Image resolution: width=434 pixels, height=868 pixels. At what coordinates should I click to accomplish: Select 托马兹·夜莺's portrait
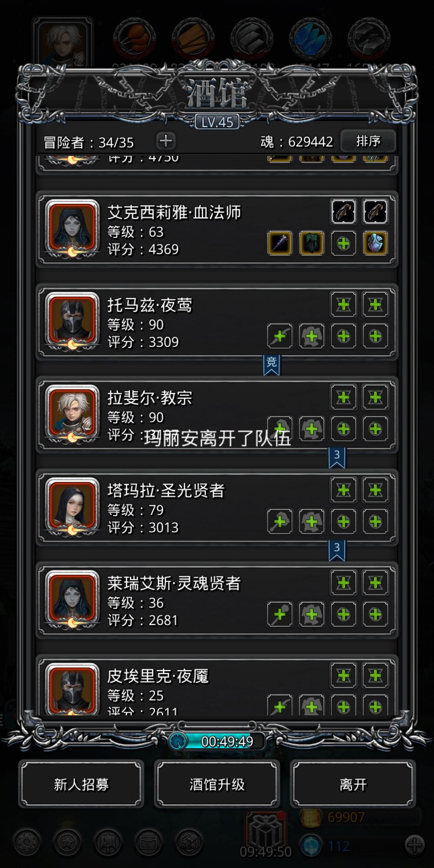coord(72,320)
